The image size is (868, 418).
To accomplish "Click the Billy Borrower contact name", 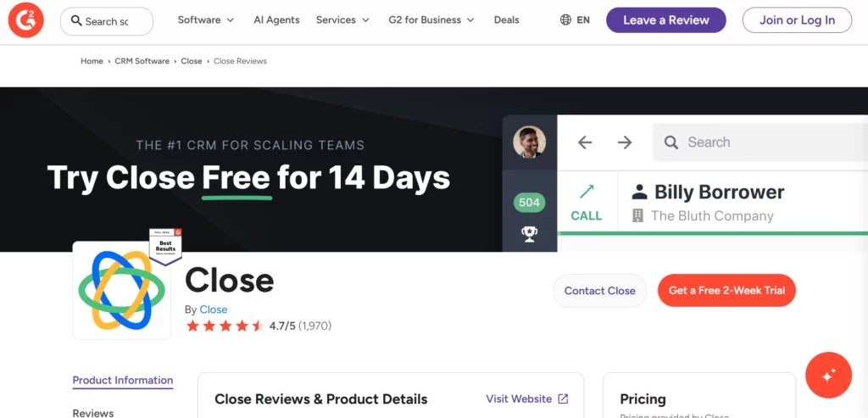I will 719,192.
